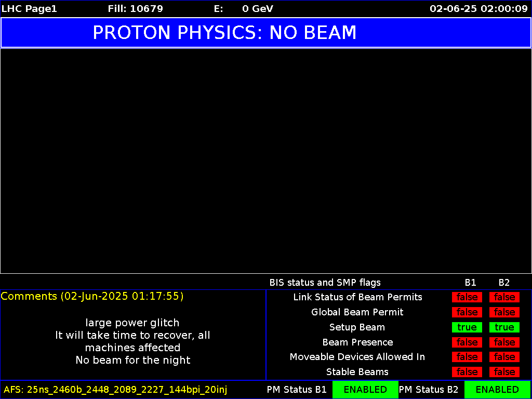Click the ENABLED indicator for PM Status B2
Viewport: 532px width, 399px height.
497,390
